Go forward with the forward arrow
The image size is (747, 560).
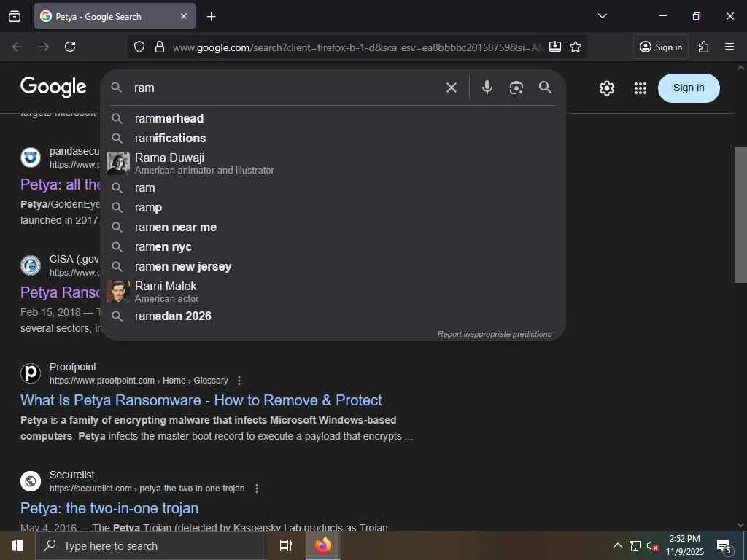(44, 47)
